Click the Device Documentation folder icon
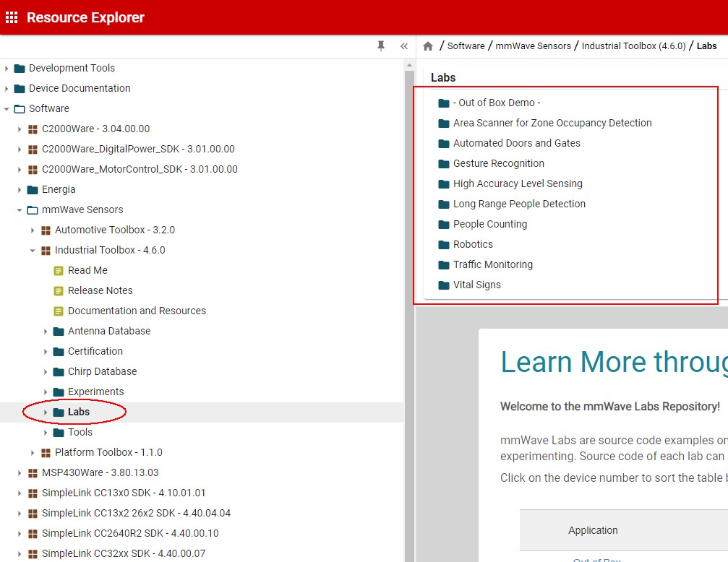728x562 pixels. (x=20, y=89)
